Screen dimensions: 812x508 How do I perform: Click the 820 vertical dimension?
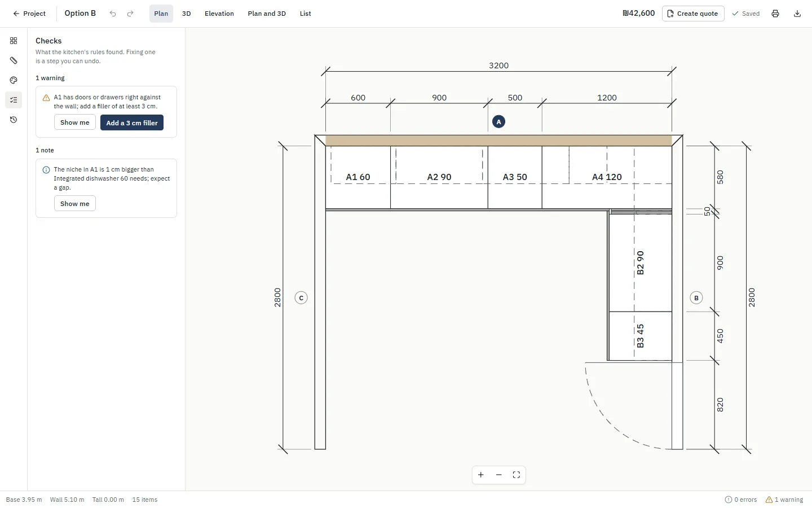pos(720,405)
